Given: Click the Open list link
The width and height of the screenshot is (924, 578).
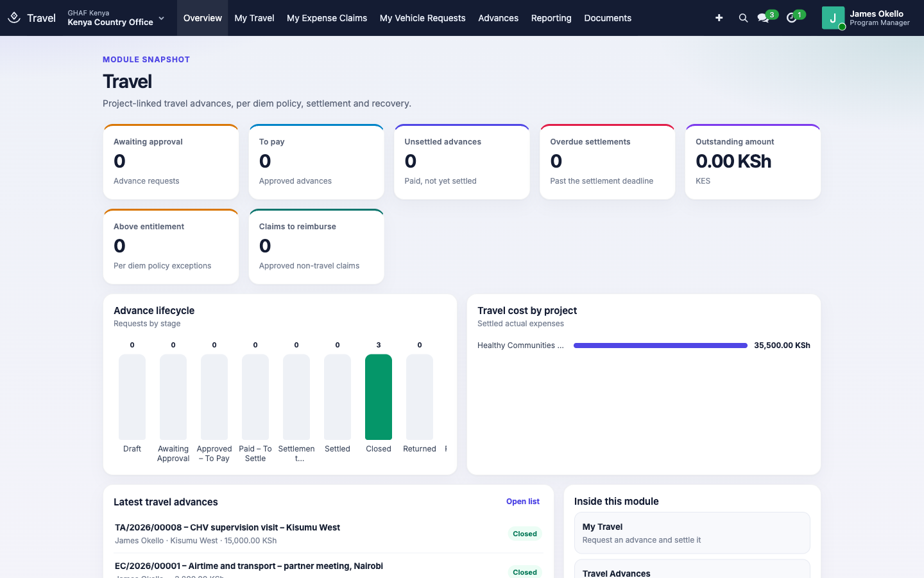Looking at the screenshot, I should pos(523,502).
